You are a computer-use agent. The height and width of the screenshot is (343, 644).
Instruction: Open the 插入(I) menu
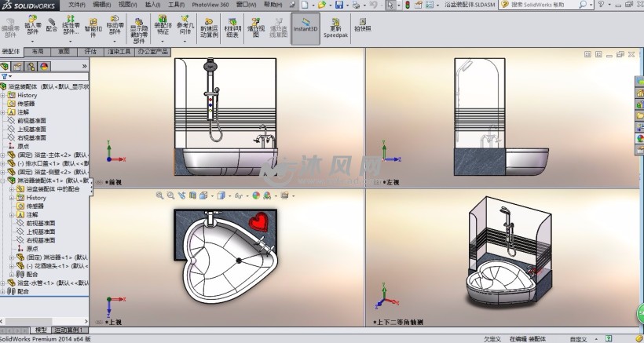click(x=152, y=5)
